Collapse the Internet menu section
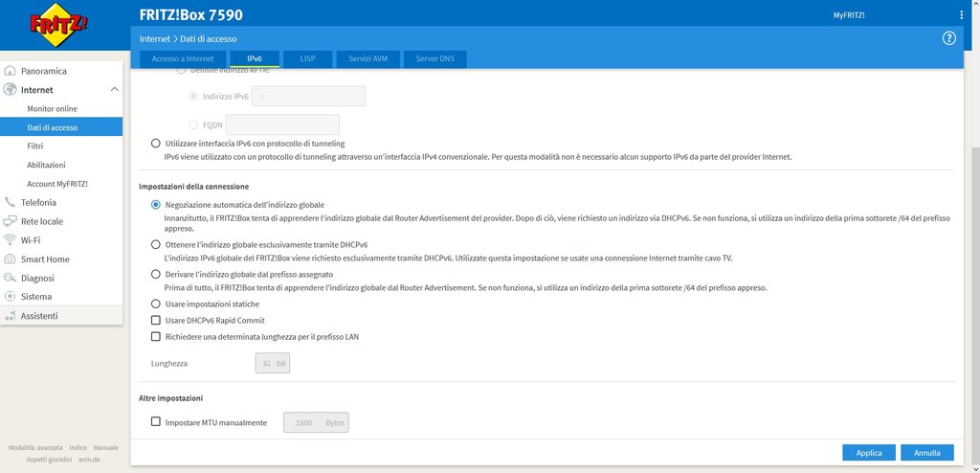Screen dimensions: 980x473 click(x=115, y=89)
